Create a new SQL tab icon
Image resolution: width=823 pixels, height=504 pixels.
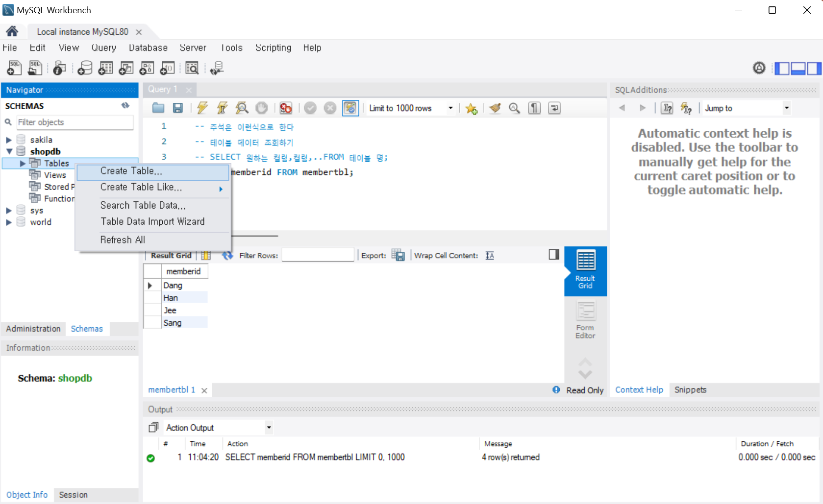(14, 68)
